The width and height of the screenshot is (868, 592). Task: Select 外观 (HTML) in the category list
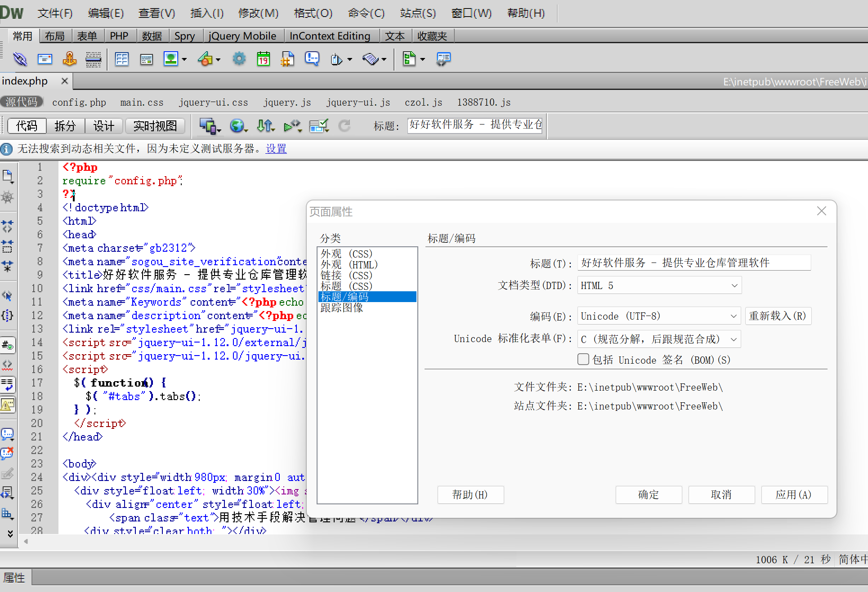coord(367,265)
